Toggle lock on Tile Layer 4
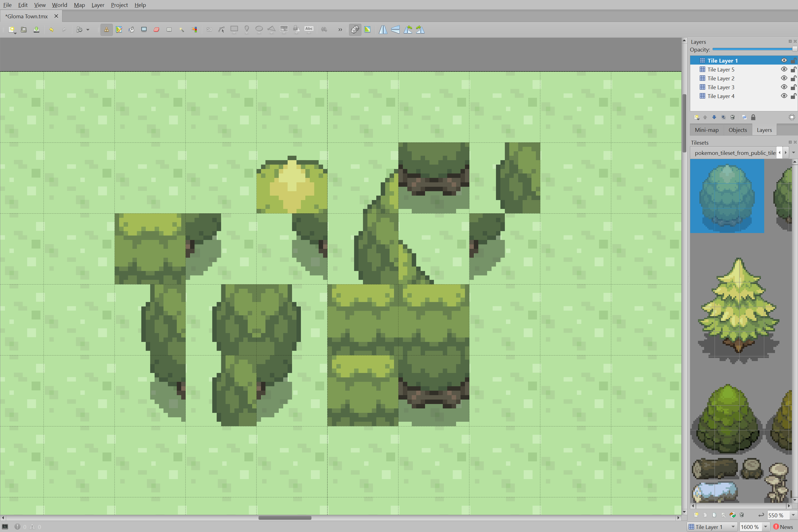 [793, 96]
